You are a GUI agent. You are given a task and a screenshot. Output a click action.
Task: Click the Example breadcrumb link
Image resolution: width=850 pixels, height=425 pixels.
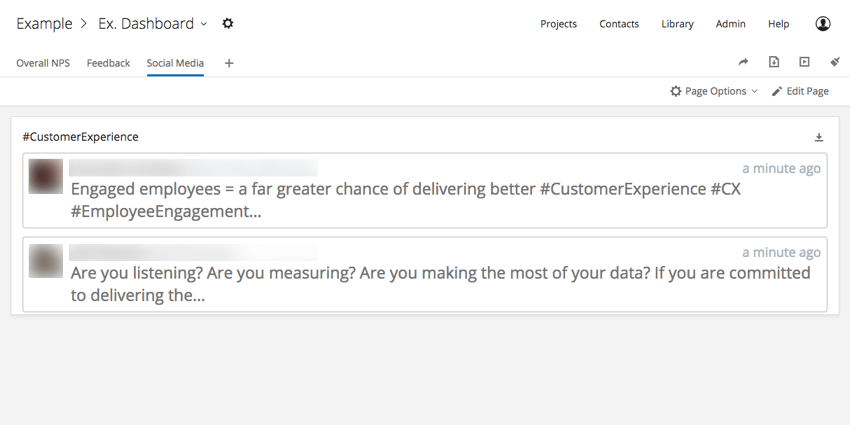pyautogui.click(x=44, y=23)
